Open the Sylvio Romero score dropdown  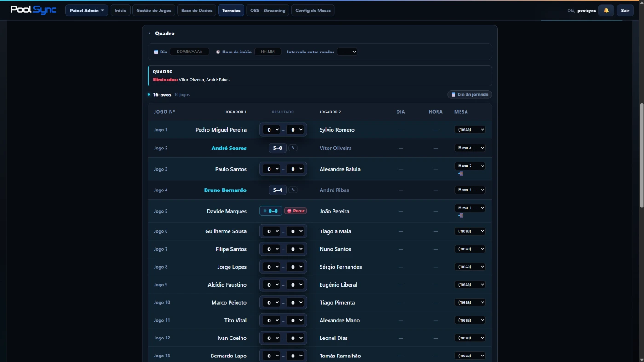point(295,130)
